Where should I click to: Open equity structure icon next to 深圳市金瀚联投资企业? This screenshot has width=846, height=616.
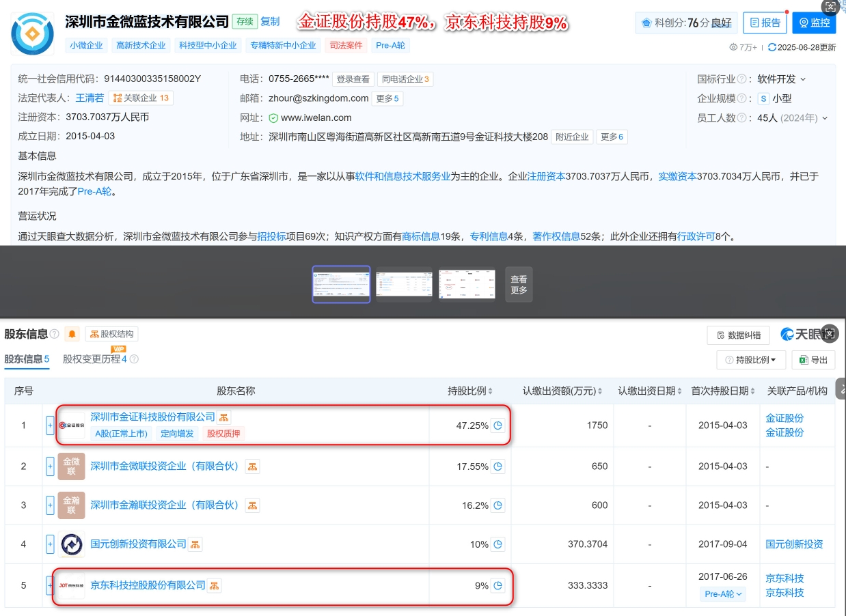(253, 505)
